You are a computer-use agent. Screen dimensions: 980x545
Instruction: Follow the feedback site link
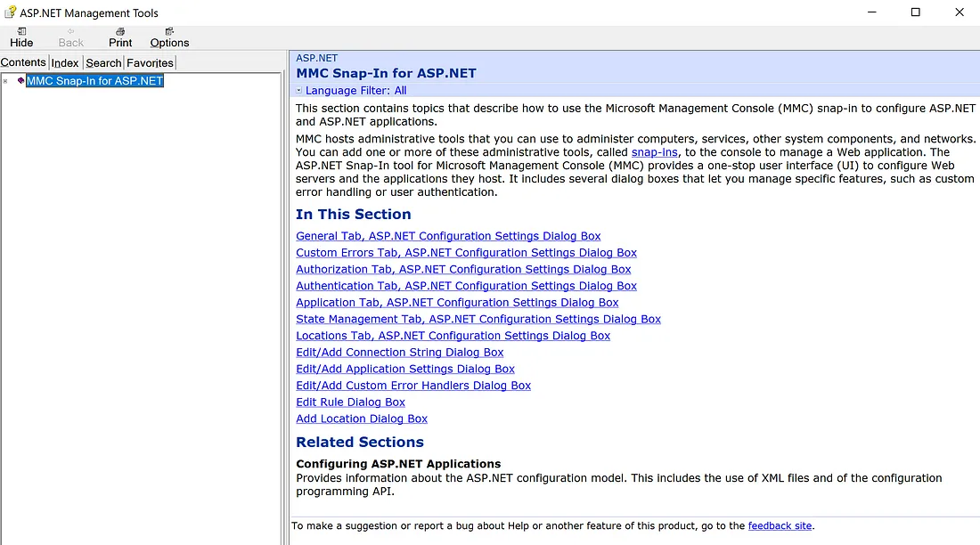(x=780, y=525)
